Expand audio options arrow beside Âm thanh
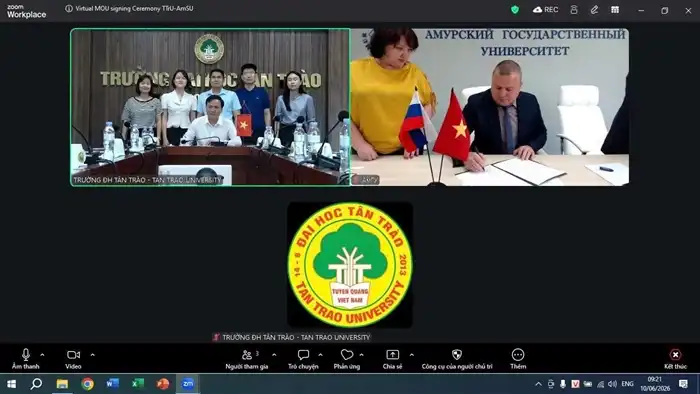The image size is (700, 394). pyautogui.click(x=42, y=355)
